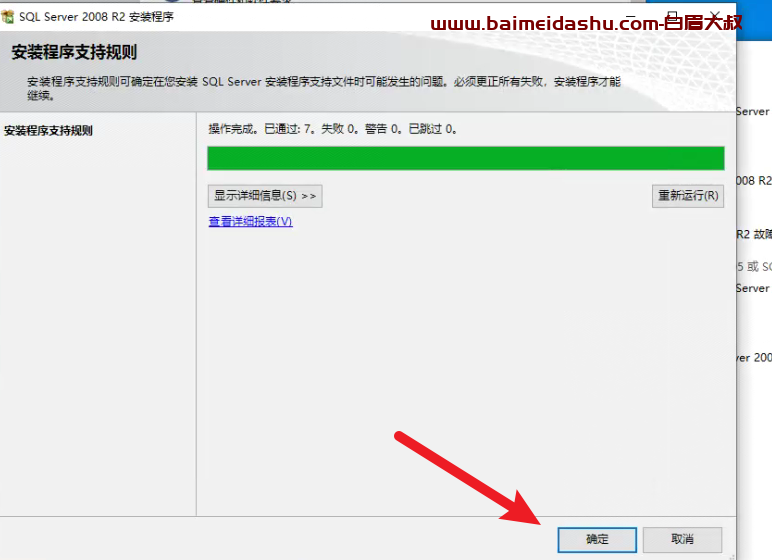Open the 查看详细报表(V) link

click(x=251, y=222)
